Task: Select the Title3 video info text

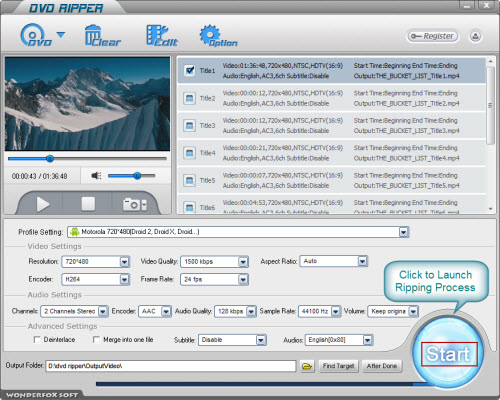Action: pos(283,120)
